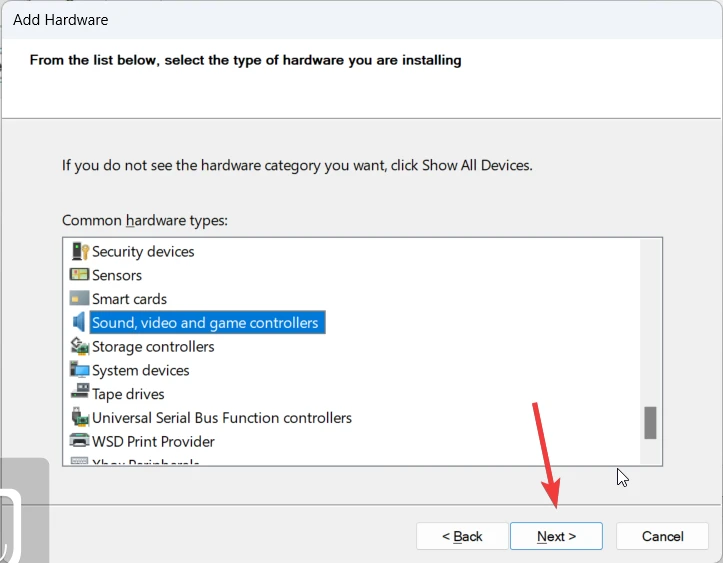Viewport: 723px width, 563px height.
Task: Click the Smart cards icon
Action: click(x=79, y=298)
